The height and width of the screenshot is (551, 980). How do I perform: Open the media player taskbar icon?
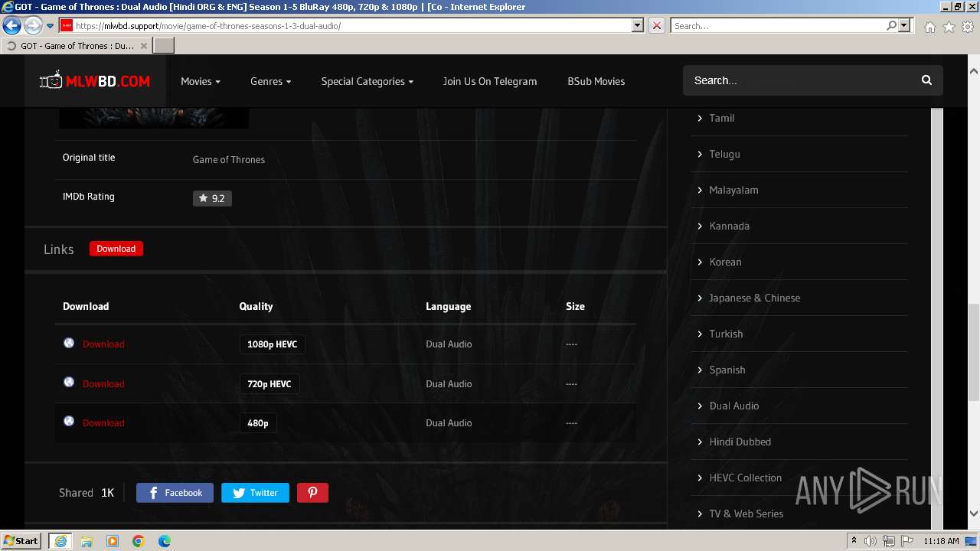click(113, 541)
